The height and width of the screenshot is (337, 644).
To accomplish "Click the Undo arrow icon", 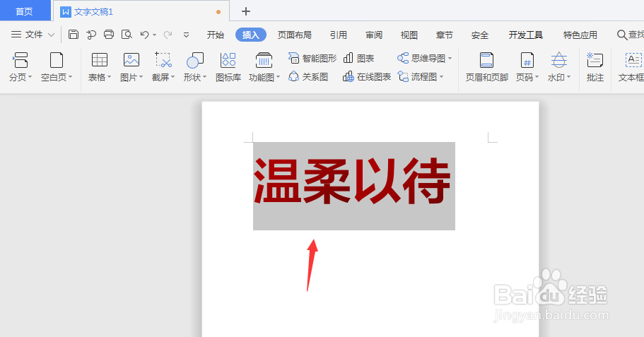I will pyautogui.click(x=144, y=35).
